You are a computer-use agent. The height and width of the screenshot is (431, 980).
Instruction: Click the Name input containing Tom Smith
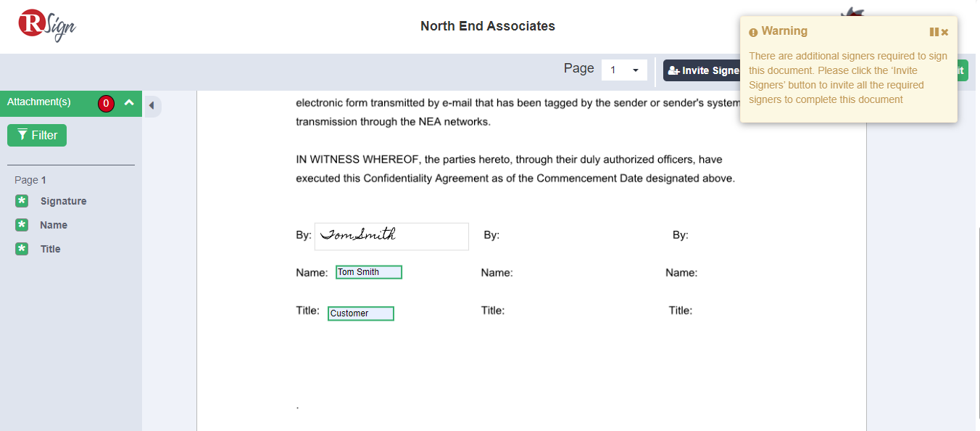368,272
